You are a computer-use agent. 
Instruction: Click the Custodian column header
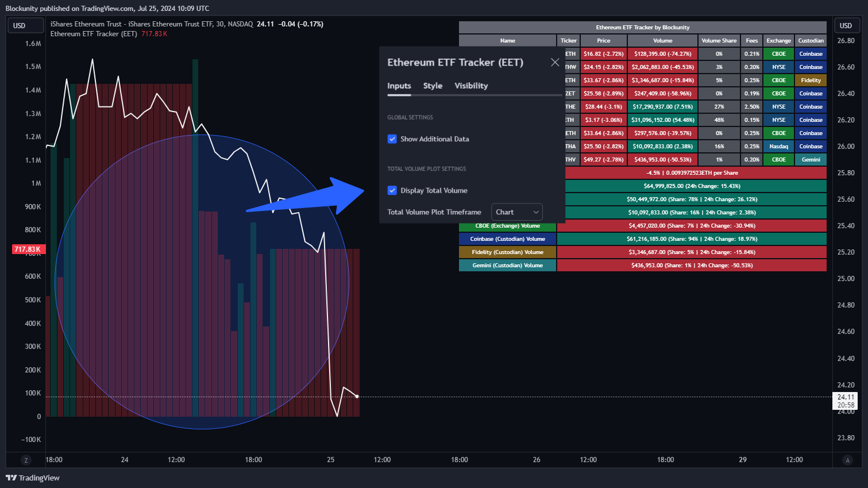[811, 40]
